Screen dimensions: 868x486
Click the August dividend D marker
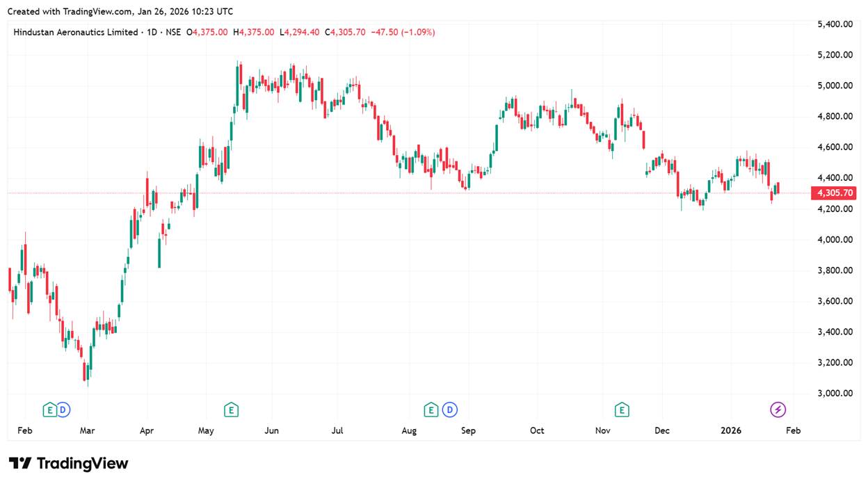click(450, 410)
